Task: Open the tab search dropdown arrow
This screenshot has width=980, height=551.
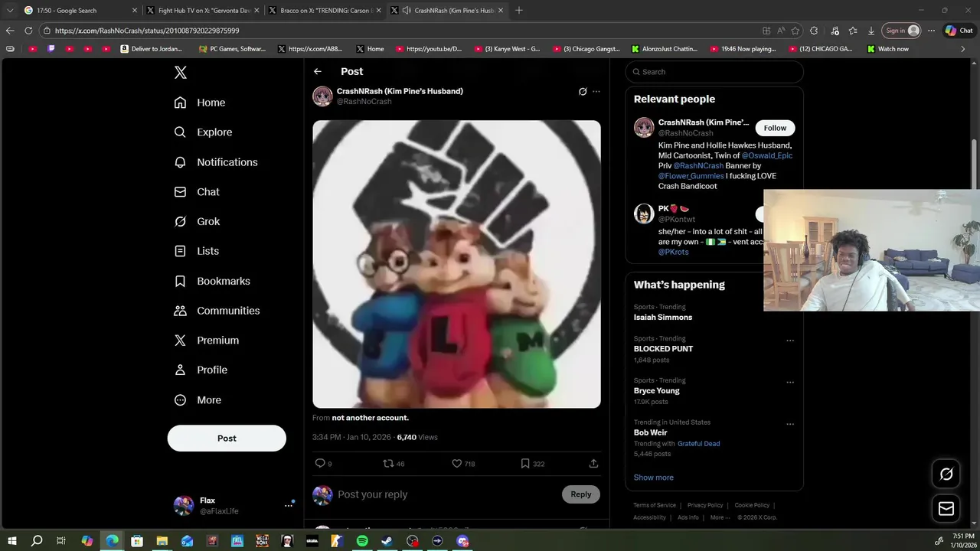Action: click(9, 11)
